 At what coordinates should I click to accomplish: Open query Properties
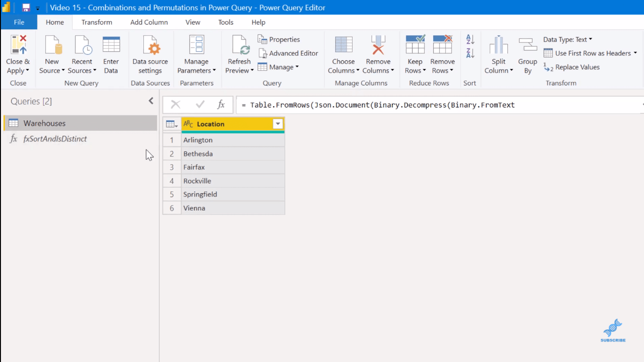(x=279, y=40)
